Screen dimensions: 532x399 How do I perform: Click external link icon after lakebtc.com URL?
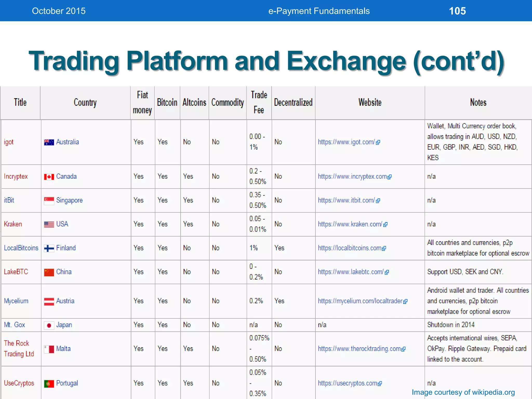[x=387, y=272]
